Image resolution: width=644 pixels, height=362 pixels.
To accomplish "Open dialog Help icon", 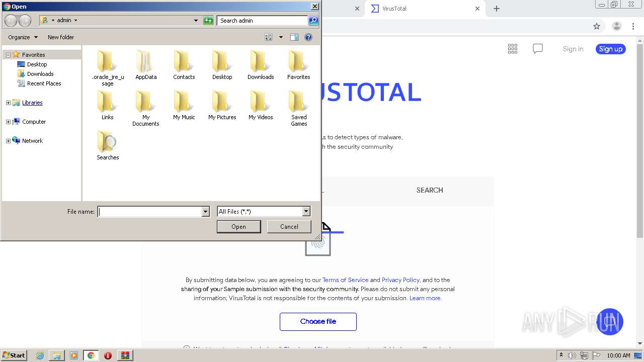I will [308, 37].
